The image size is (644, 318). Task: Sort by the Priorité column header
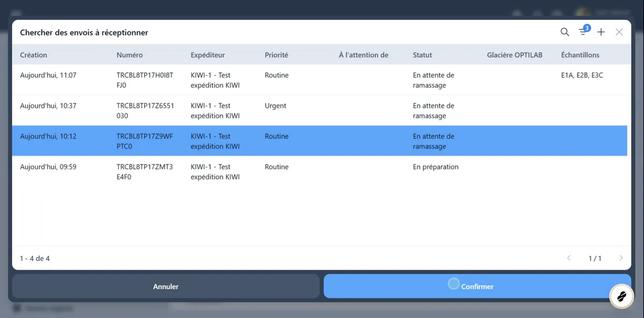276,54
